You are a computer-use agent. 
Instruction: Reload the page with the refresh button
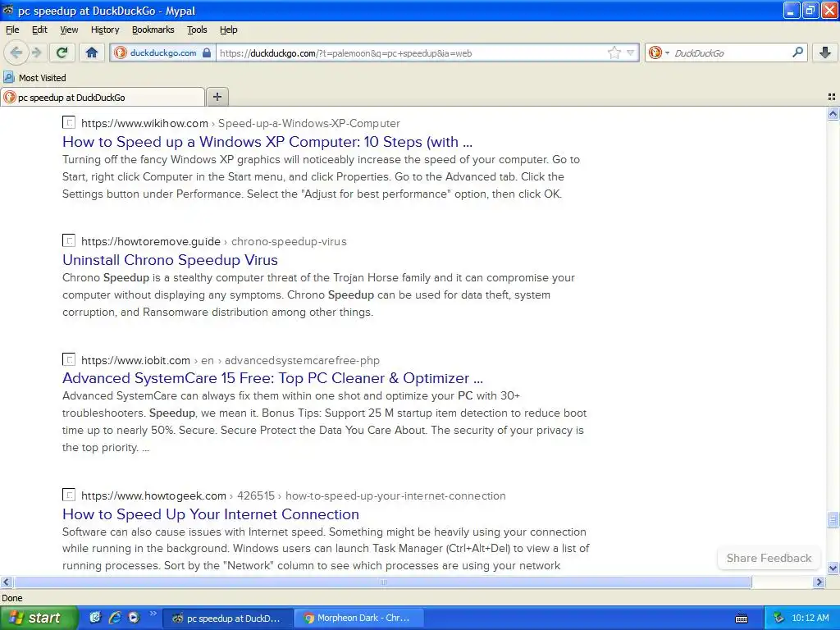pos(62,52)
